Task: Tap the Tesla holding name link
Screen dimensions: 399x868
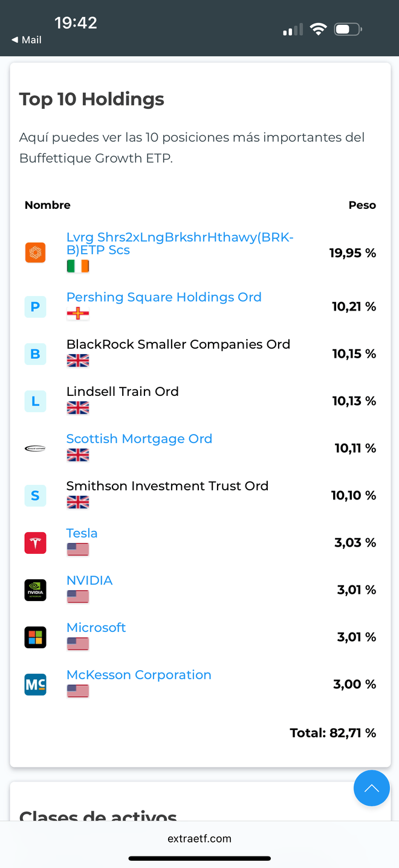Action: click(x=82, y=533)
